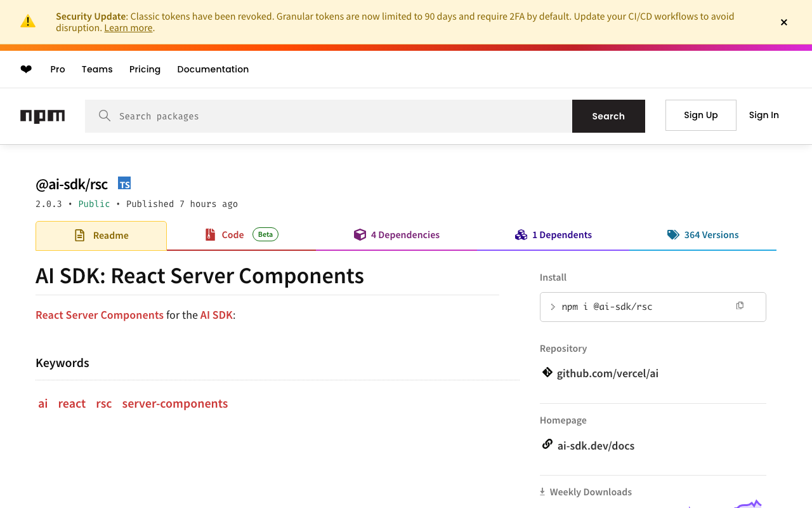Image resolution: width=812 pixels, height=508 pixels.
Task: Show the 364 Versions tab
Action: click(703, 235)
